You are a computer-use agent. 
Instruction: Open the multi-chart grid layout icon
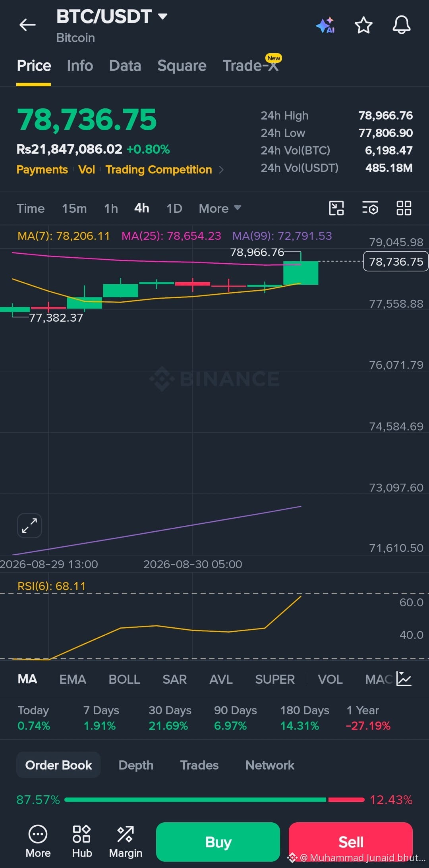(x=404, y=208)
